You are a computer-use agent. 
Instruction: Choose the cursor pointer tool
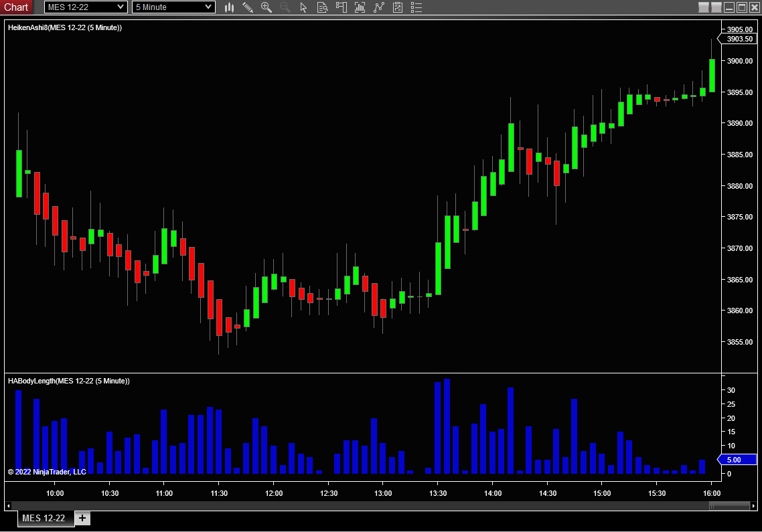point(304,7)
